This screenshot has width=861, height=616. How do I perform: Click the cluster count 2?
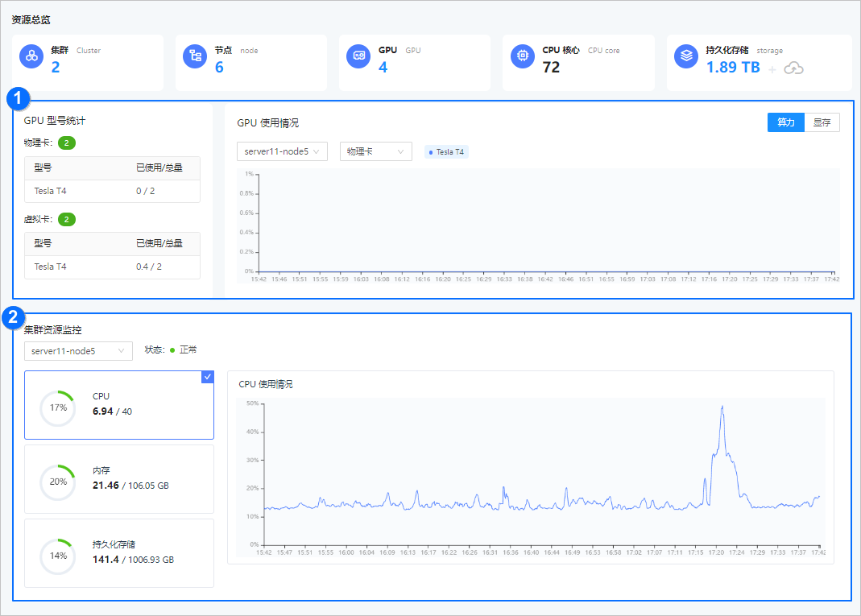[56, 68]
